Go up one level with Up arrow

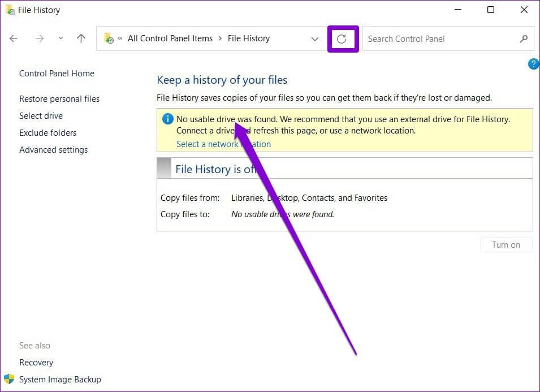81,38
